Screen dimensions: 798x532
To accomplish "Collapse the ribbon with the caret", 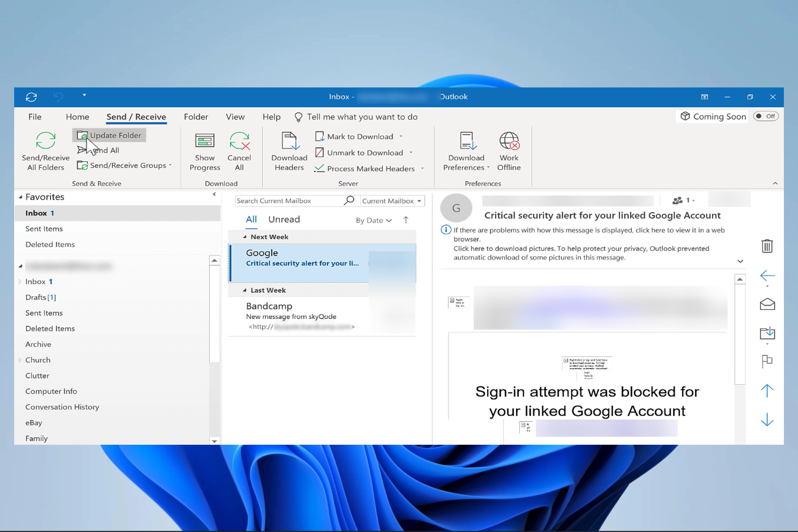I will [x=775, y=183].
